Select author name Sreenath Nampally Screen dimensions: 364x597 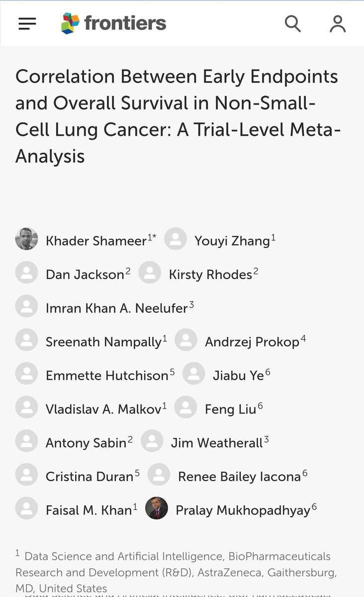pos(103,342)
